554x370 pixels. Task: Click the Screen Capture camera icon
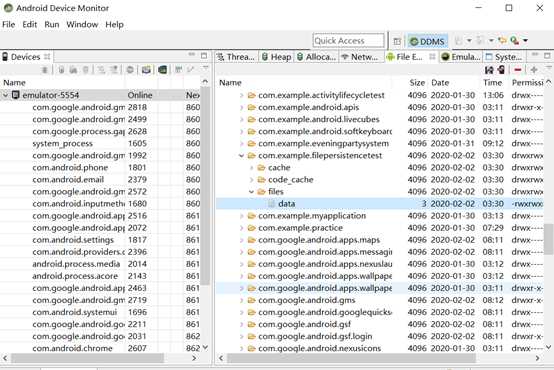point(146,70)
